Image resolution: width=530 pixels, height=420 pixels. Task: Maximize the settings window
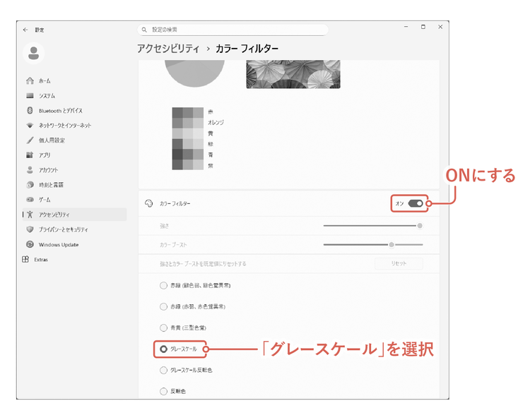tap(423, 27)
